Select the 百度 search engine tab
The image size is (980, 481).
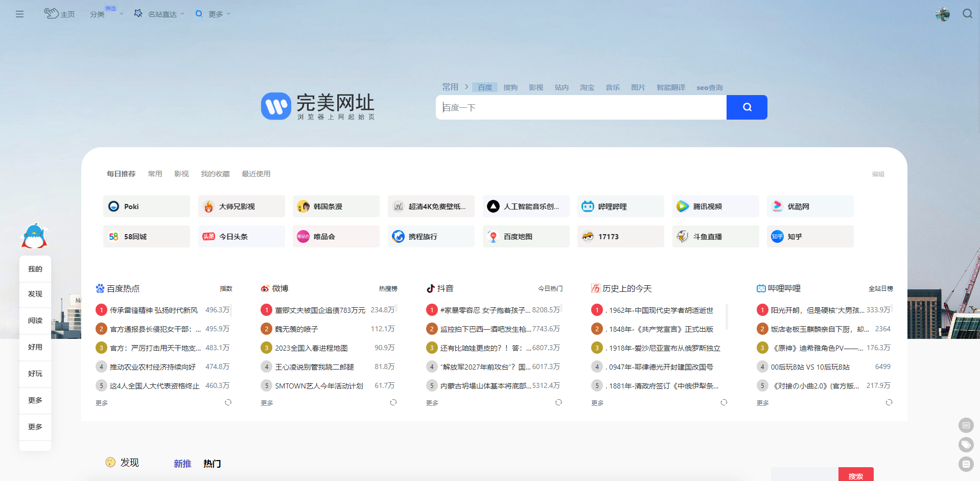(485, 87)
